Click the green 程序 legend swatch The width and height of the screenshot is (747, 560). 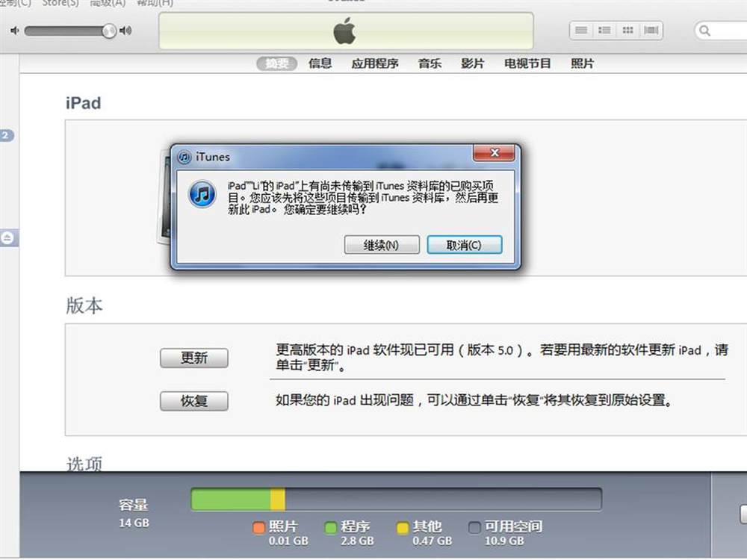click(331, 528)
